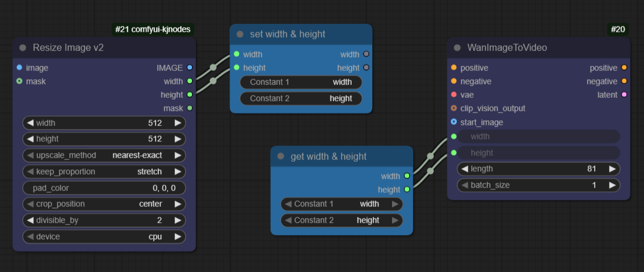
Task: Collapse the WanImageToVideo node dot
Action: pyautogui.click(x=457, y=47)
